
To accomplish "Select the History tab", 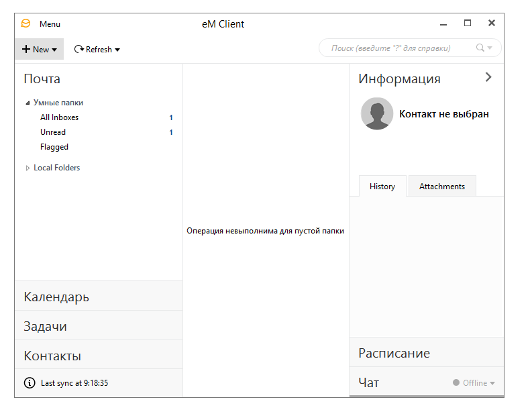I will [382, 187].
